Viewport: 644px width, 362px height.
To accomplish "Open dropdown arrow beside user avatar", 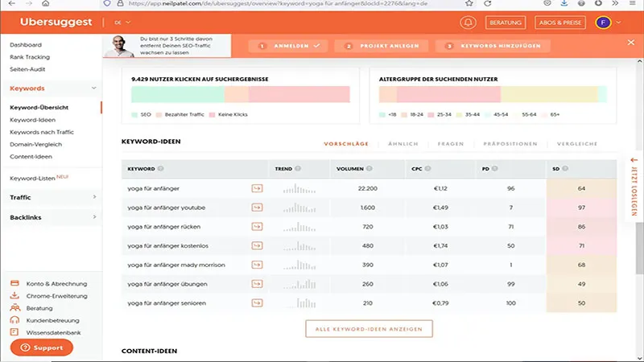I will [618, 23].
